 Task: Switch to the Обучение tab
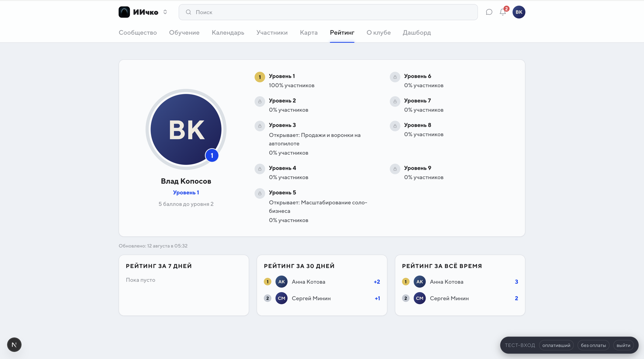(x=184, y=32)
